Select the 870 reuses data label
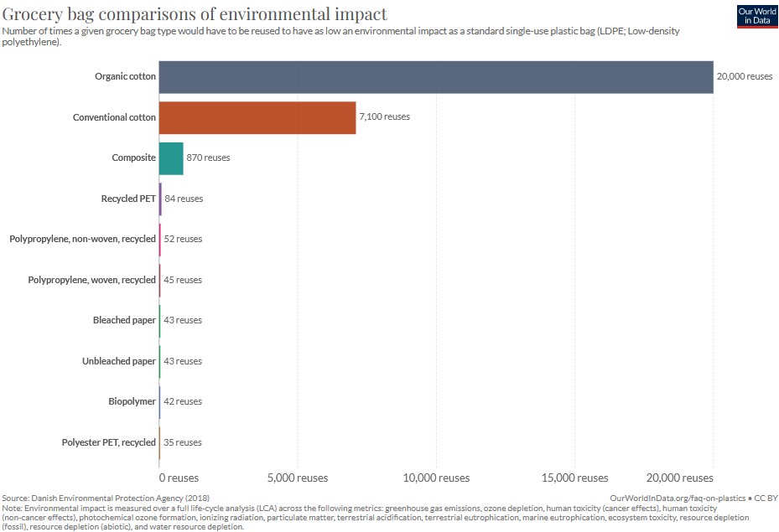Viewport: 779px width, 532px height. [x=208, y=157]
